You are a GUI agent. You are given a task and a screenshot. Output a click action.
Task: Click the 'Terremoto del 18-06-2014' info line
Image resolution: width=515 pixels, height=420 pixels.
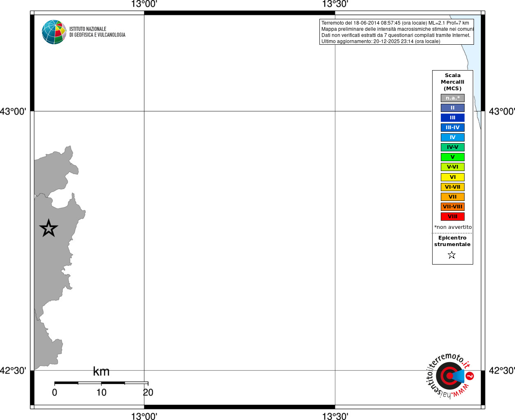pyautogui.click(x=395, y=23)
